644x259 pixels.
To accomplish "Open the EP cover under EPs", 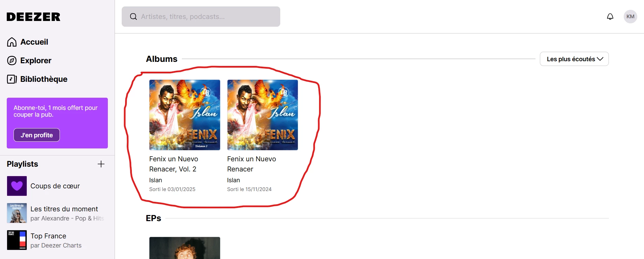I will (185, 248).
